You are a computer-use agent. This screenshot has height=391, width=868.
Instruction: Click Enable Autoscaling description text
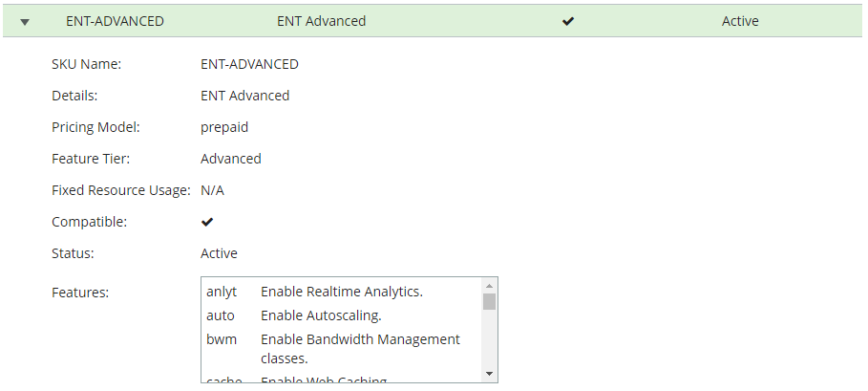(x=321, y=315)
